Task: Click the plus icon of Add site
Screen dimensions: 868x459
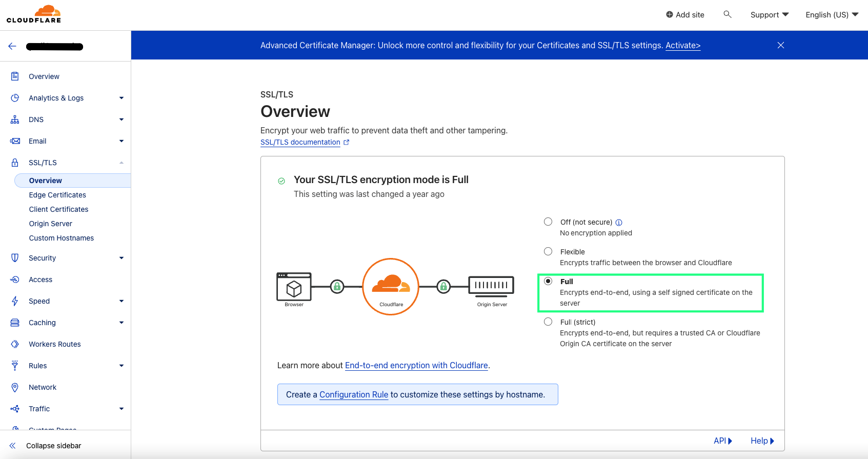Action: coord(669,14)
